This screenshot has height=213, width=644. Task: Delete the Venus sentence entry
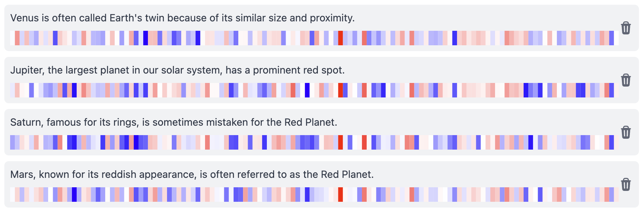626,28
